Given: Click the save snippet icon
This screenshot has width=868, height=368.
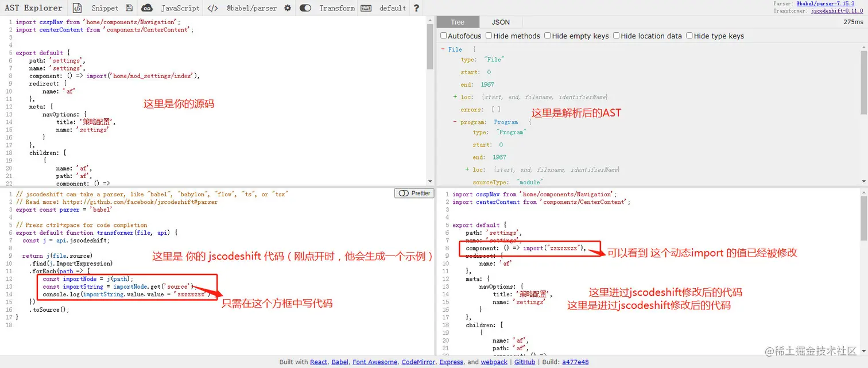Looking at the screenshot, I should pyautogui.click(x=129, y=8).
